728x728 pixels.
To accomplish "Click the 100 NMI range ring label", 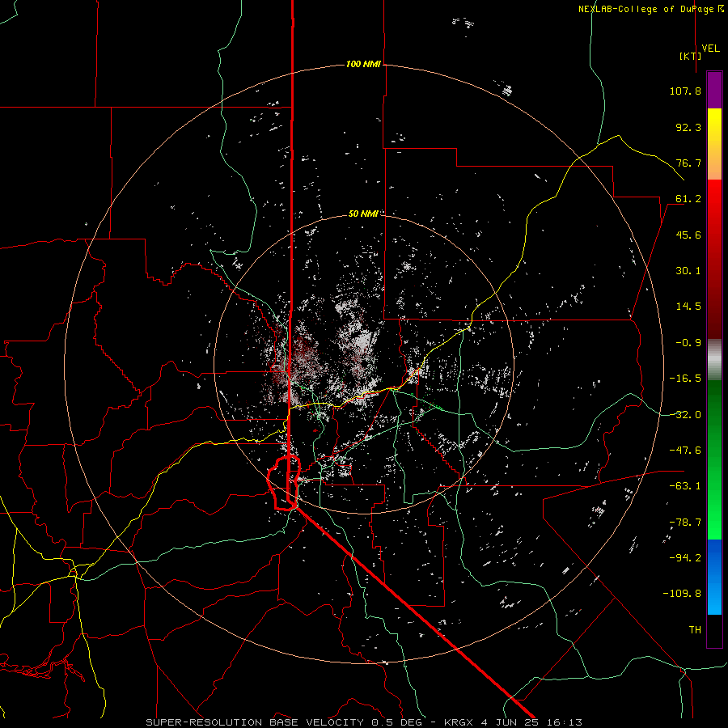I will 363,64.
